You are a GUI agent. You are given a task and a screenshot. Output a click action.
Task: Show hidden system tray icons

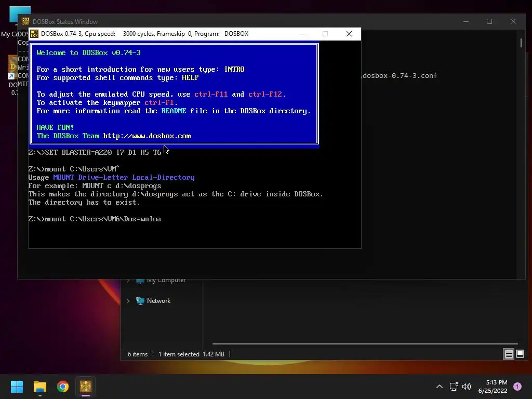(440, 387)
